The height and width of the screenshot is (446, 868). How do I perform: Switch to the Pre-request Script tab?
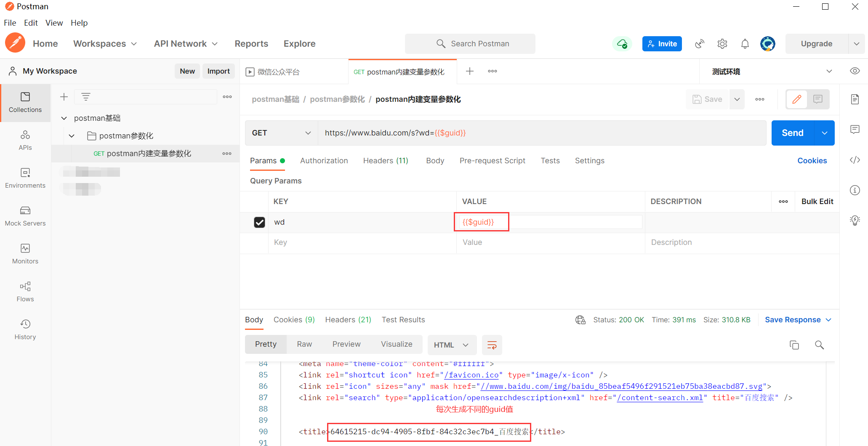coord(492,161)
